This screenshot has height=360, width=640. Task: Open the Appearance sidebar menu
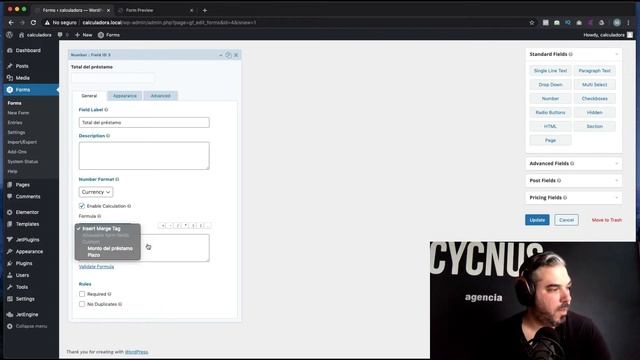(29, 251)
